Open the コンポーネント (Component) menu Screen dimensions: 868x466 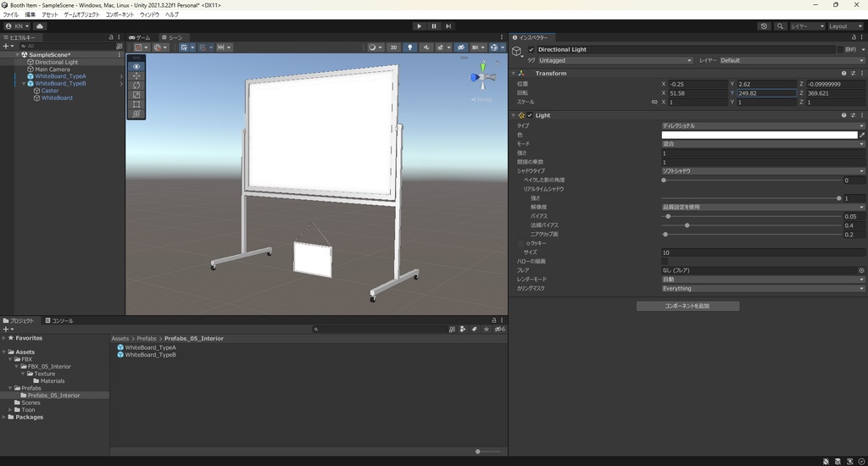point(120,14)
